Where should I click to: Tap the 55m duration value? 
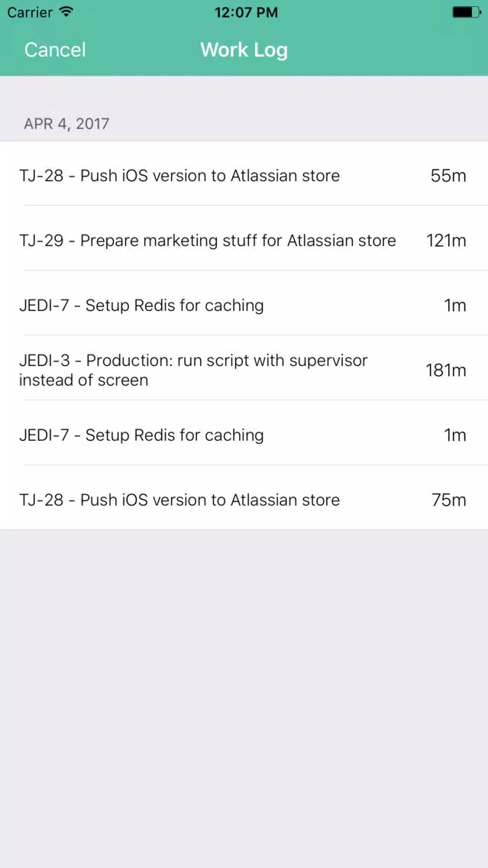(448, 176)
